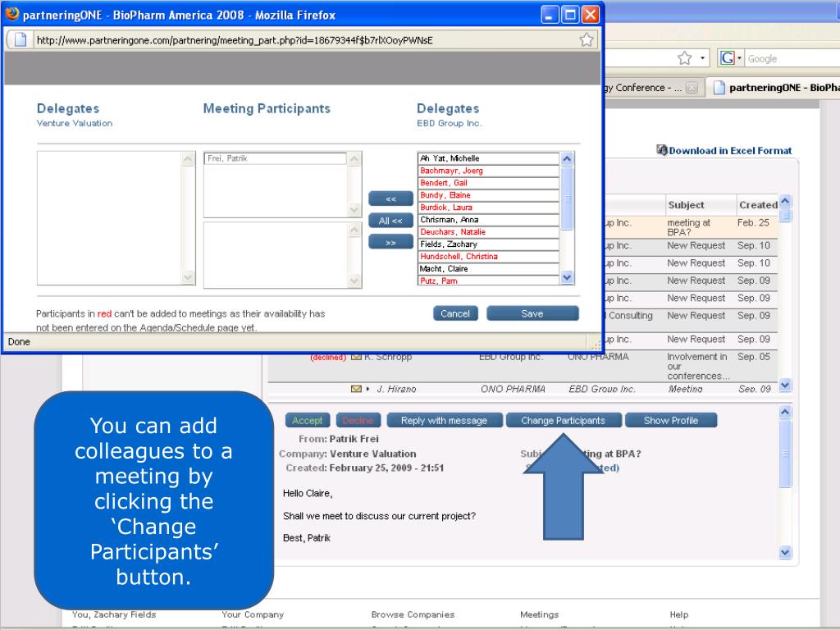Switch to the Conference browser tab
The width and height of the screenshot is (840, 630).
click(x=642, y=88)
